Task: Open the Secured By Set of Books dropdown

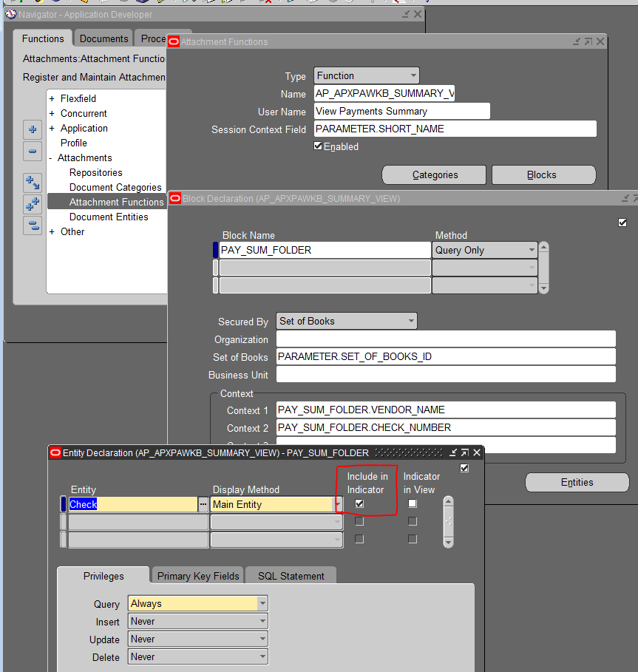Action: click(409, 321)
